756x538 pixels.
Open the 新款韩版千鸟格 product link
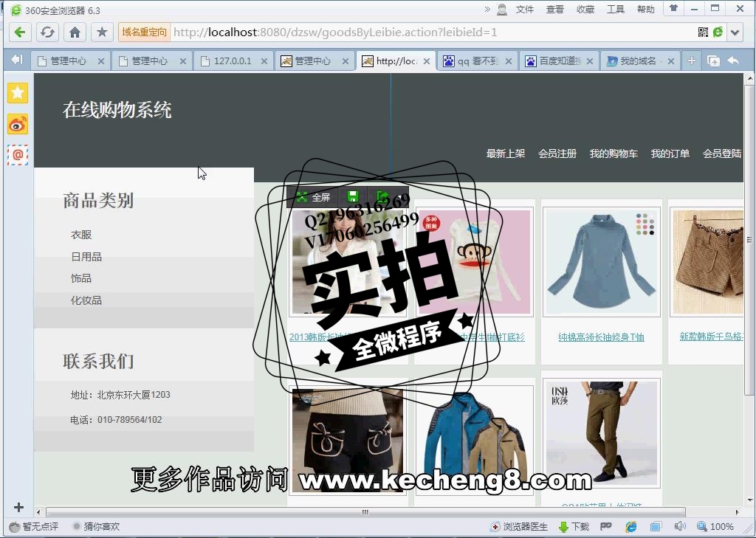[x=711, y=337]
